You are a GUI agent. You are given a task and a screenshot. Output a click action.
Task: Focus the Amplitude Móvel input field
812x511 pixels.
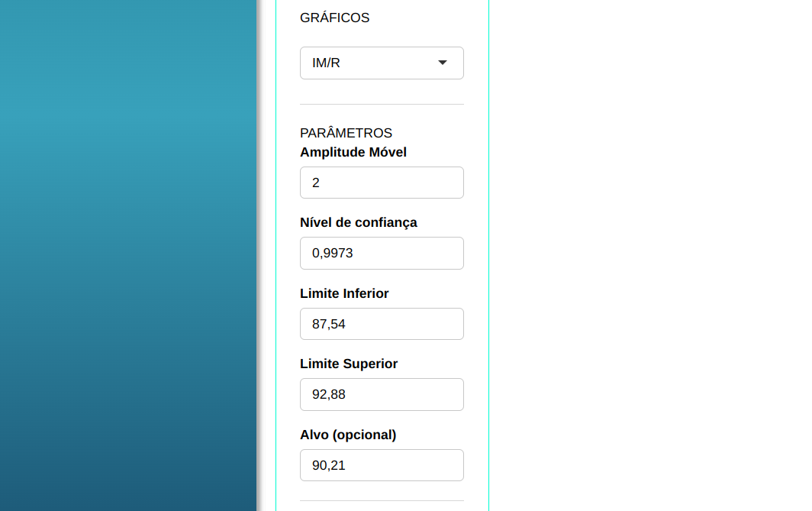pos(382,183)
